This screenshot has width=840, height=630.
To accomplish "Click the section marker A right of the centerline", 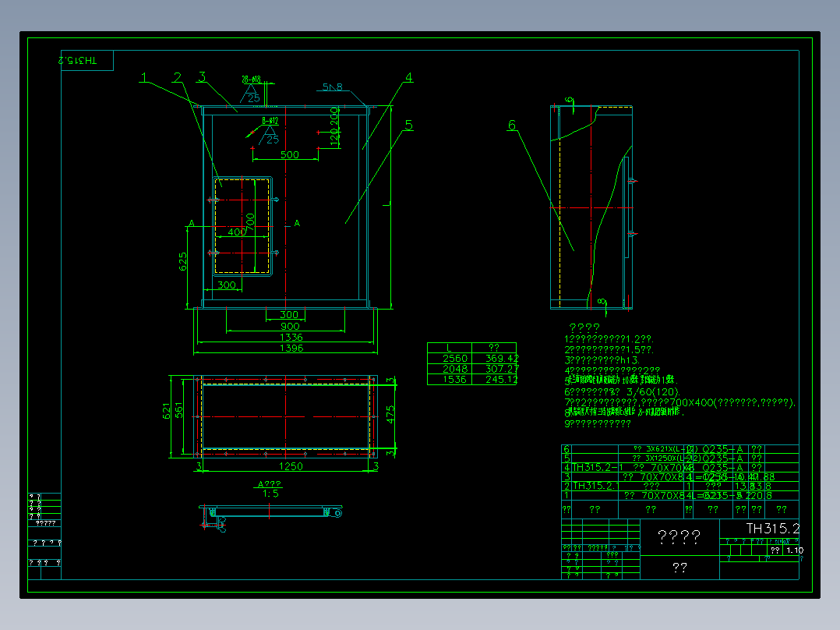I will [x=297, y=223].
